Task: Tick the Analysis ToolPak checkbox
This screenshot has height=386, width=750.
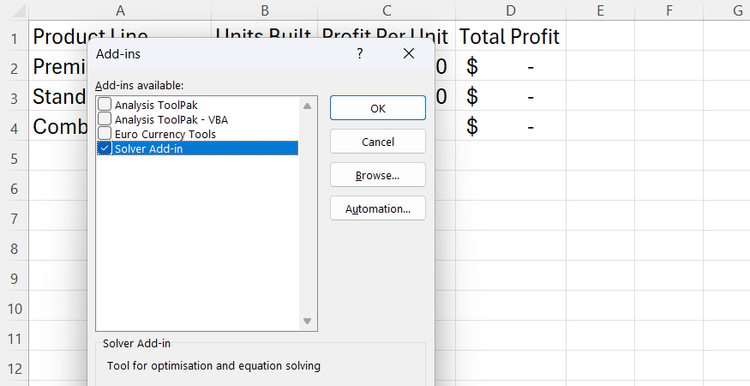Action: click(104, 104)
